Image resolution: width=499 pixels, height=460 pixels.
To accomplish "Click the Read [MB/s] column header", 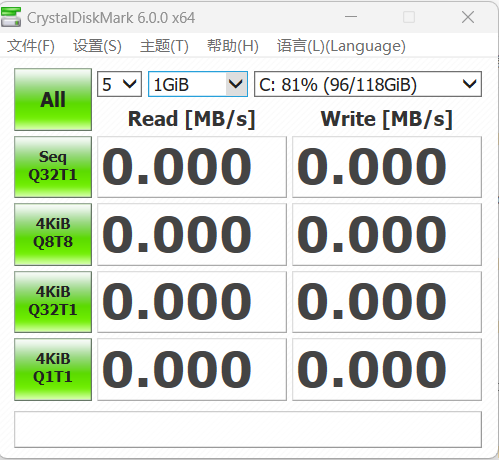I will (x=192, y=119).
